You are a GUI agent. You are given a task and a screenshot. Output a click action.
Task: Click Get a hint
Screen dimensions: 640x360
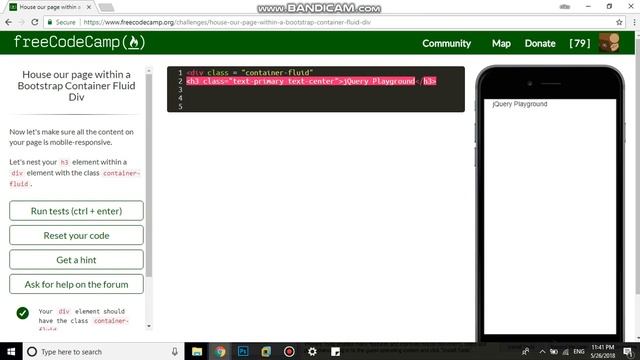click(x=76, y=260)
